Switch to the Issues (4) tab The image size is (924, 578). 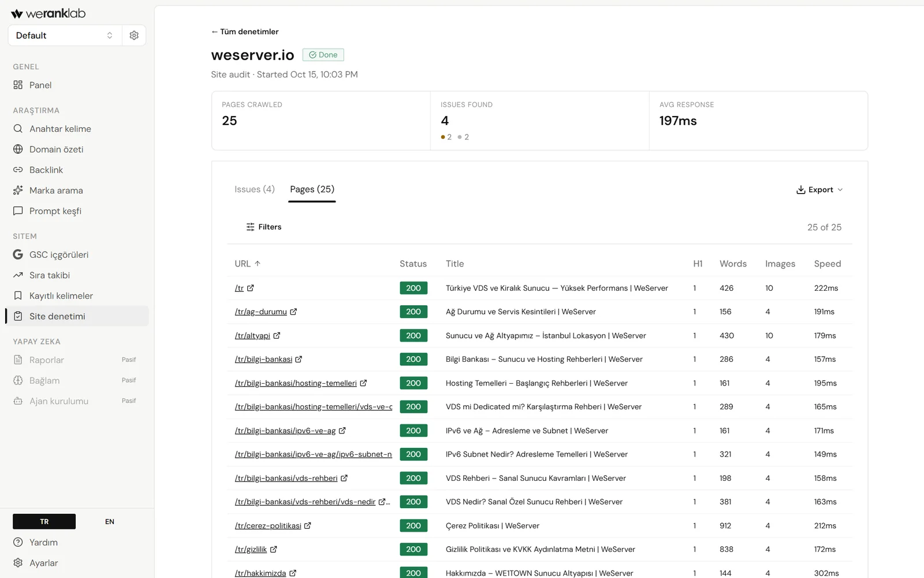[255, 189]
